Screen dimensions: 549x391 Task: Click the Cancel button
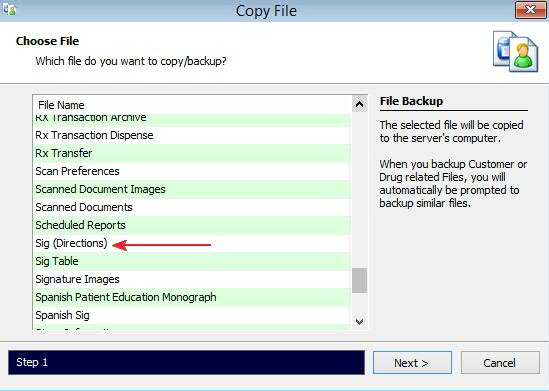[x=500, y=363]
